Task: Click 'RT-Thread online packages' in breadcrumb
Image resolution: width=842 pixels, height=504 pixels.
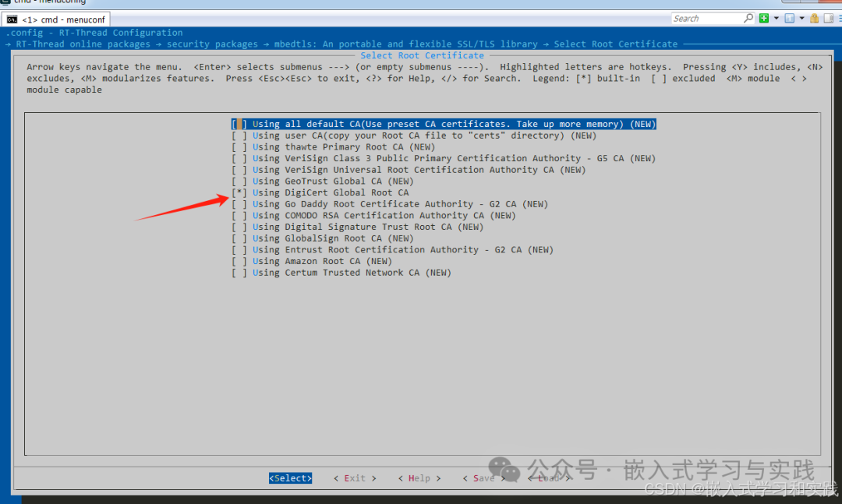Action: click(83, 44)
